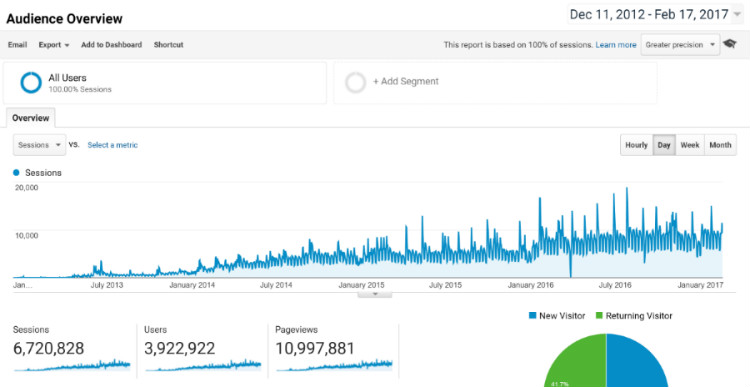This screenshot has width=750, height=387.
Task: Click the Sessions sparkline thumbnail
Action: (x=72, y=365)
